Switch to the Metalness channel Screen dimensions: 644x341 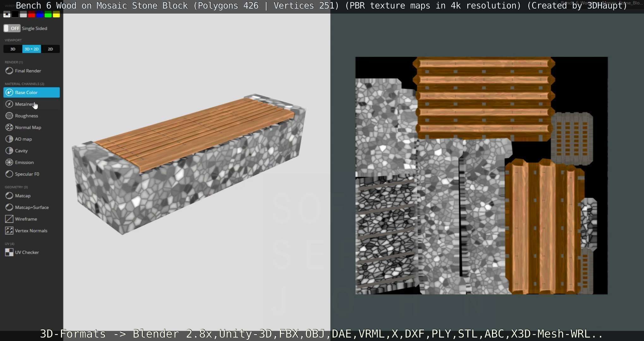(x=31, y=104)
